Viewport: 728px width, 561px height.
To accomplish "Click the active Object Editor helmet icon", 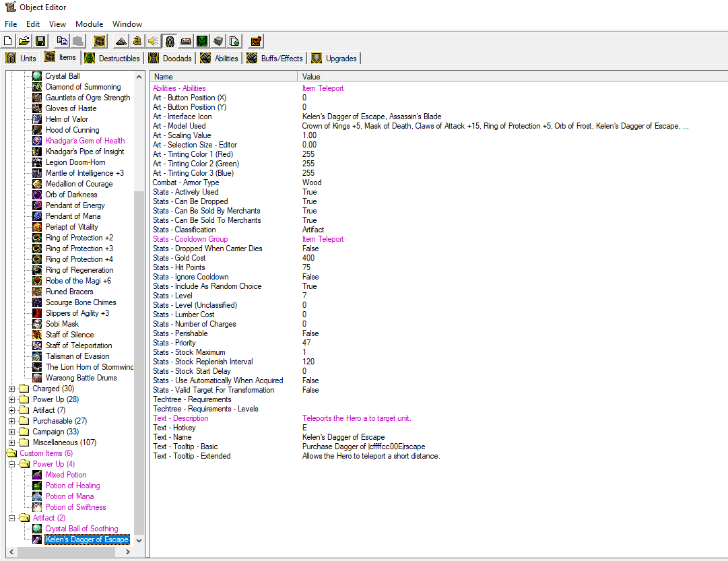I will pyautogui.click(x=170, y=41).
